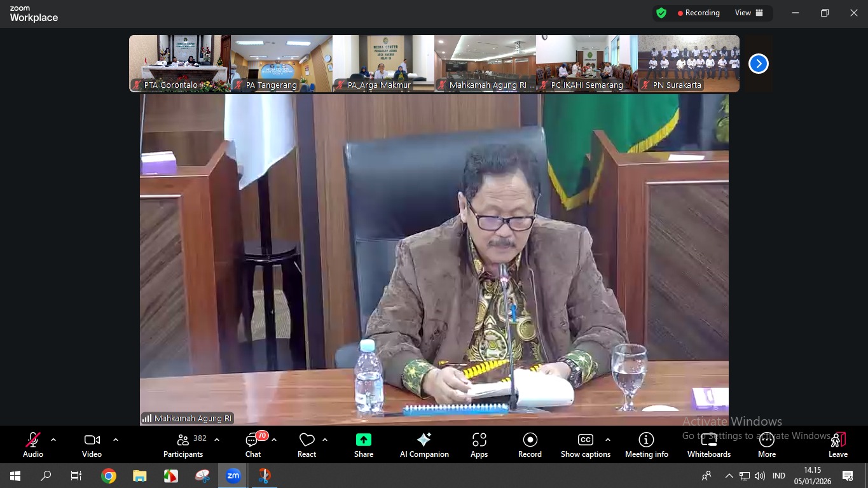
Task: Toggle the camera Video button
Action: click(x=92, y=445)
